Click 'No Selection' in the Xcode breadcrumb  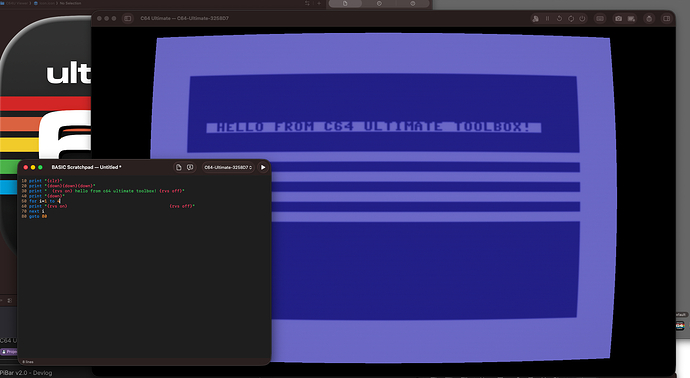click(70, 3)
